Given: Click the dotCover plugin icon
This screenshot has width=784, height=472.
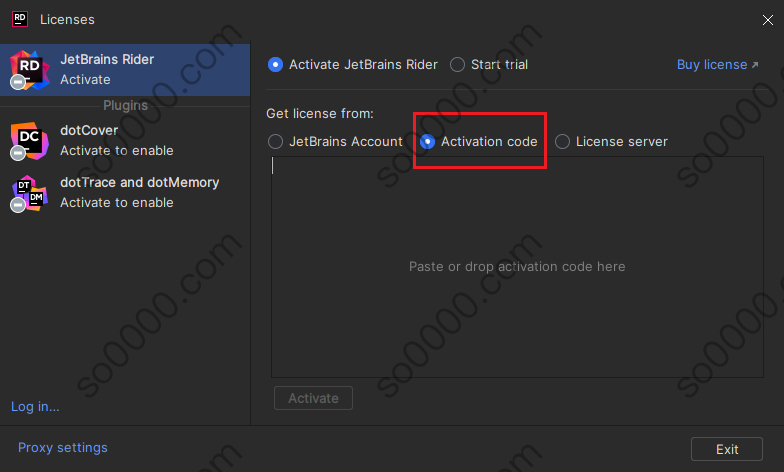Looking at the screenshot, I should coord(29,141).
